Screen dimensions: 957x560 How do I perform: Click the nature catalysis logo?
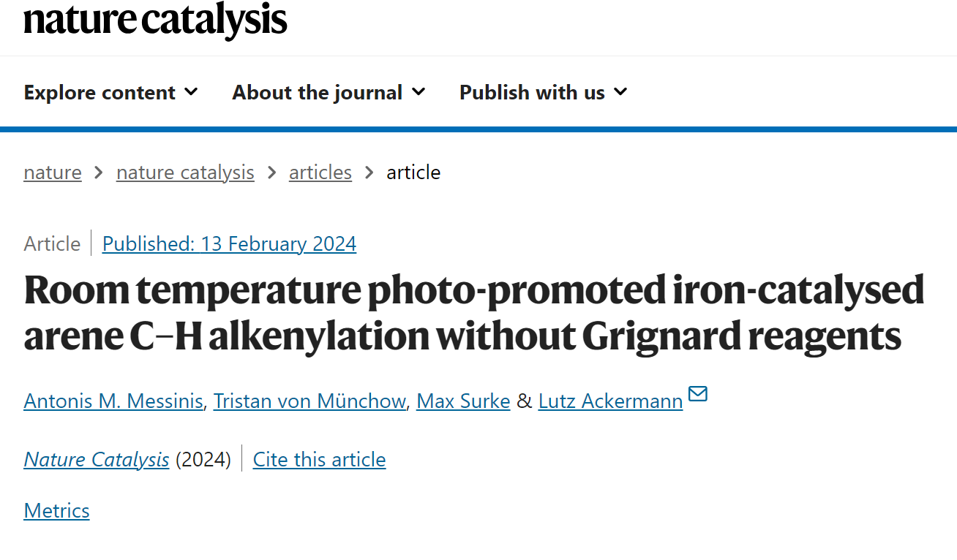(x=155, y=20)
